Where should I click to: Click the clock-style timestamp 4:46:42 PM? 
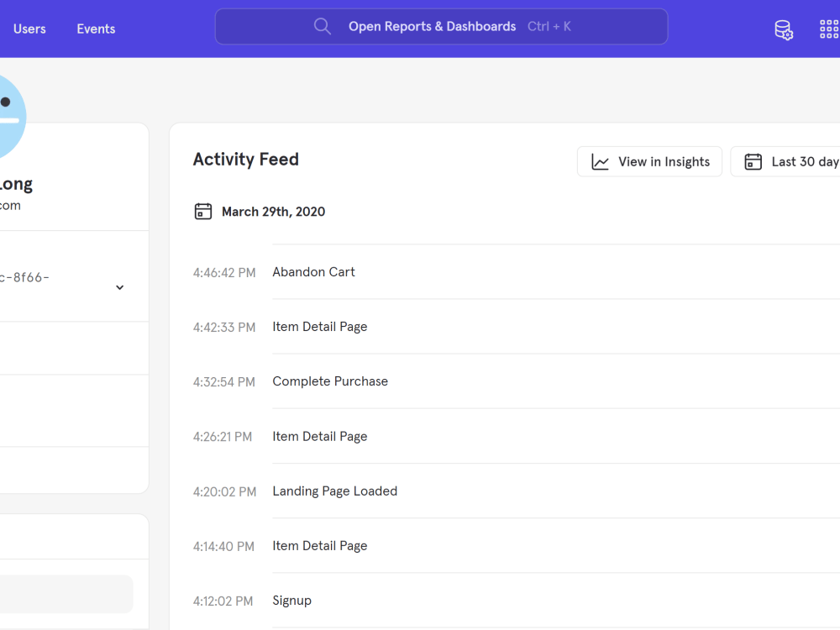(224, 271)
